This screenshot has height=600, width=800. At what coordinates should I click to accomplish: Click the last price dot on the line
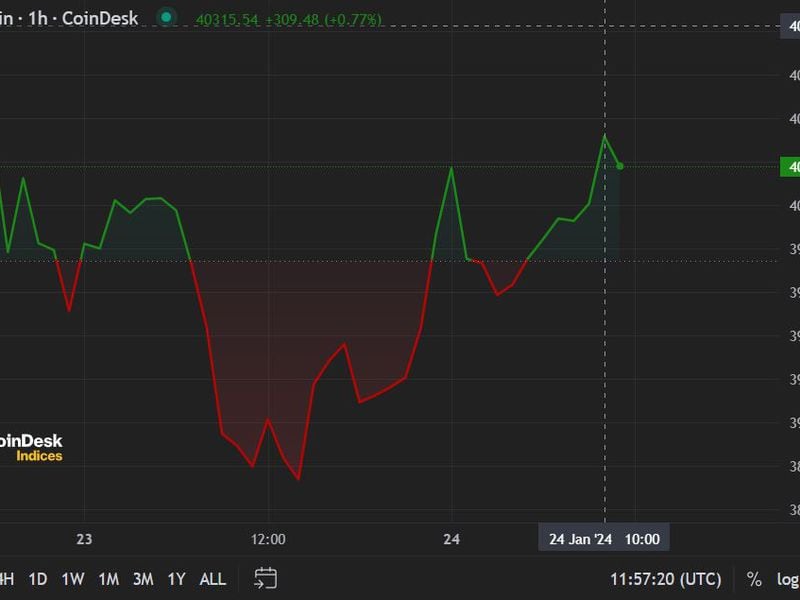620,166
